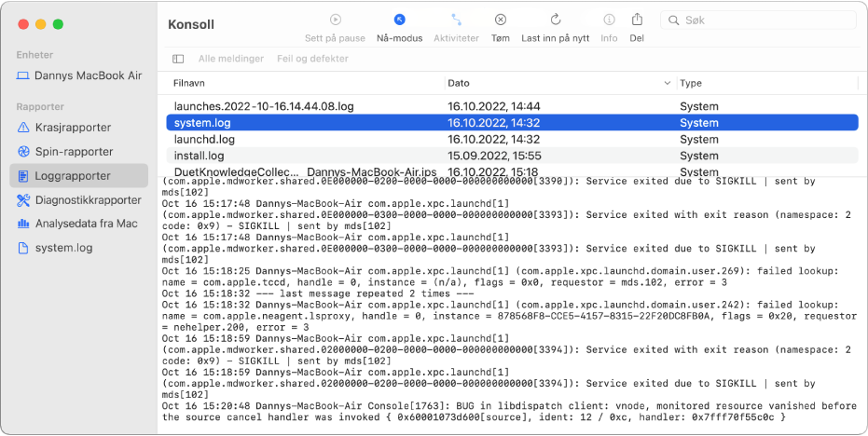Open Loggrapporter in the sidebar
This screenshot has height=436, width=868.
point(79,176)
